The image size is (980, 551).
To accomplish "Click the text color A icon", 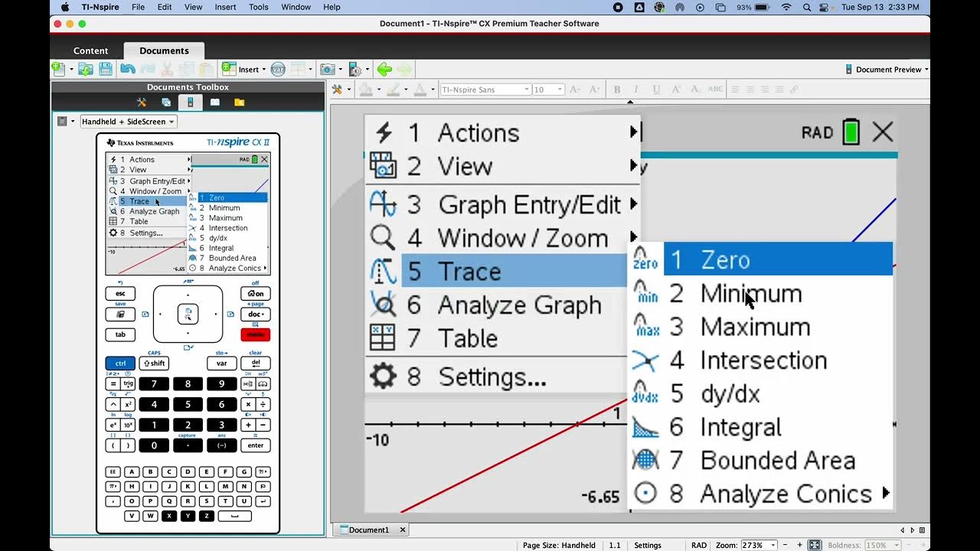I will pyautogui.click(x=420, y=90).
